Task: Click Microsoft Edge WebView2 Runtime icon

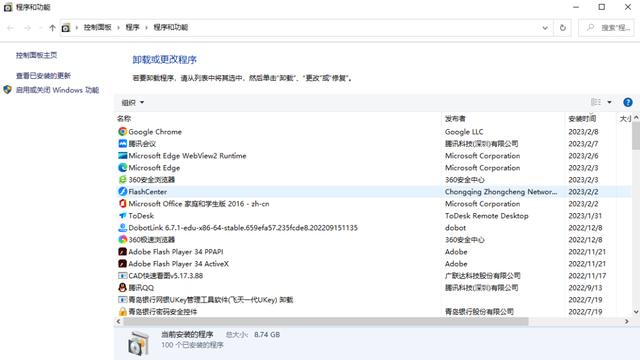Action: [x=122, y=156]
